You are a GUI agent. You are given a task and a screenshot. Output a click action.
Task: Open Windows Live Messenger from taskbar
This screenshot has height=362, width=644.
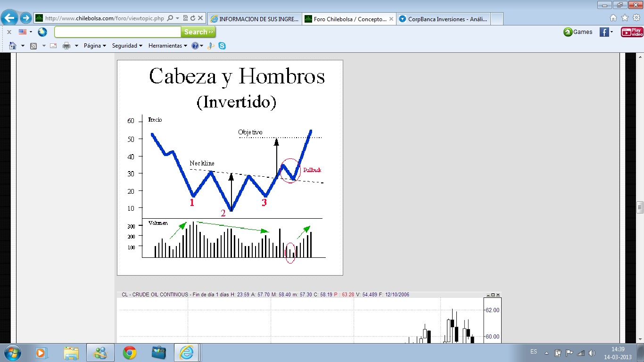tap(100, 353)
